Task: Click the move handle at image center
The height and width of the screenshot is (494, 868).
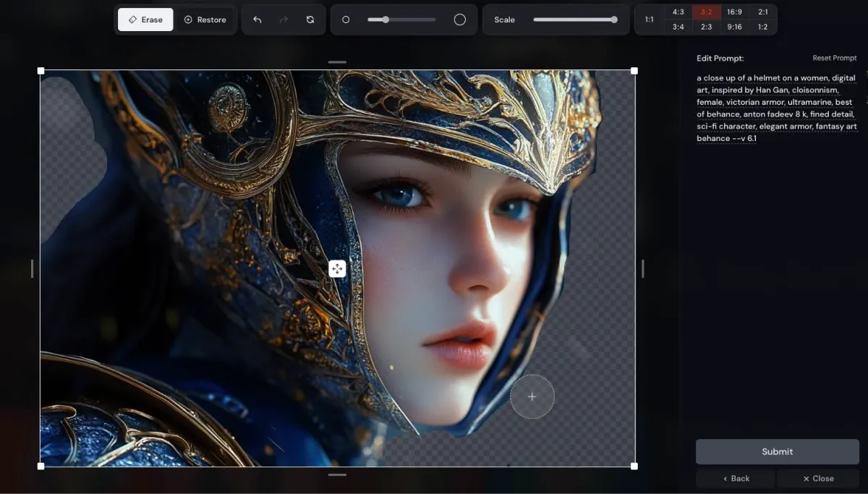Action: 337,269
